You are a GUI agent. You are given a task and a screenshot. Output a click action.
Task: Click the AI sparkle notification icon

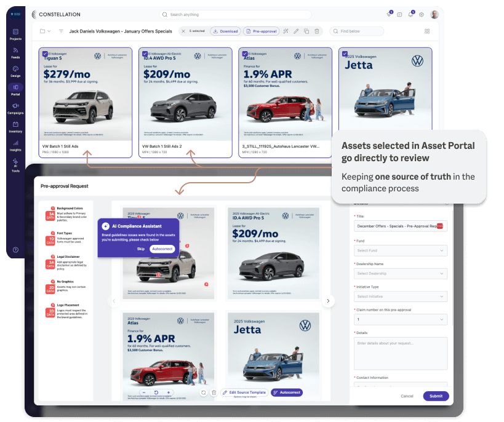(x=389, y=15)
